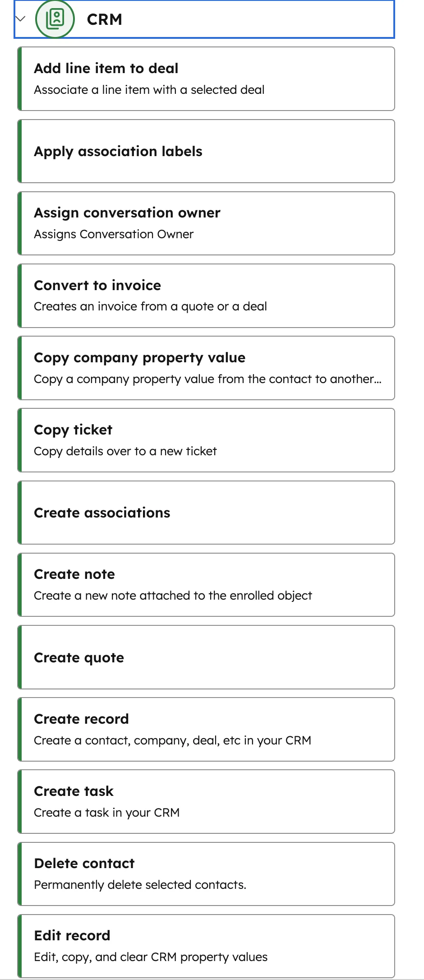Click the green bar on Create note card

coord(19,584)
